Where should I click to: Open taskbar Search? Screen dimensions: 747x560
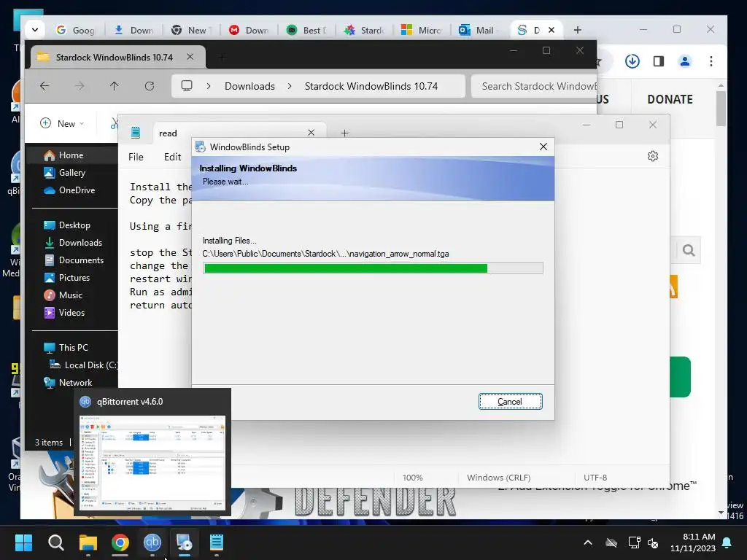(x=55, y=542)
